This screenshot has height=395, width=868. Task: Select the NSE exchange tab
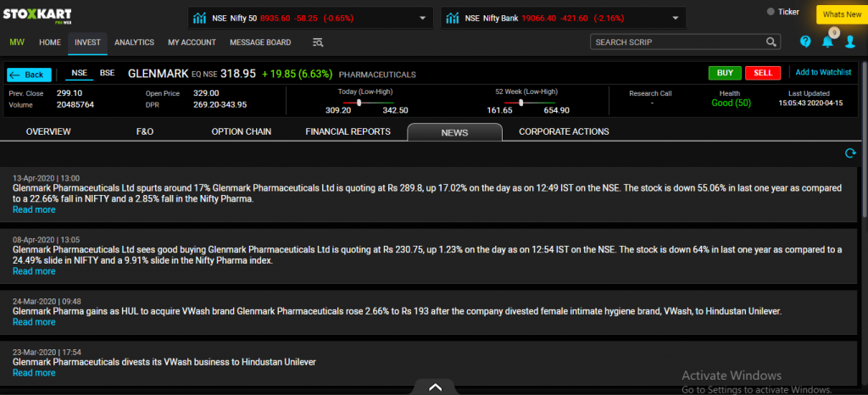click(x=80, y=72)
